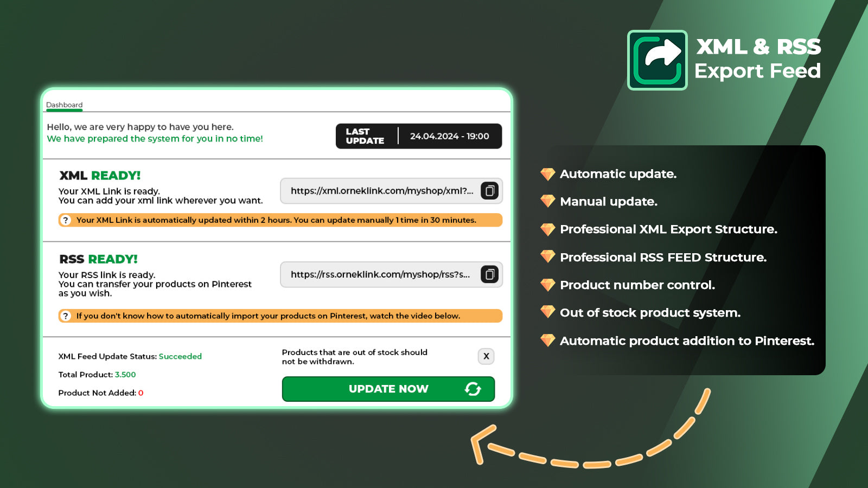Open the Dashboard tab
Viewport: 868px width, 488px height.
pos(64,105)
